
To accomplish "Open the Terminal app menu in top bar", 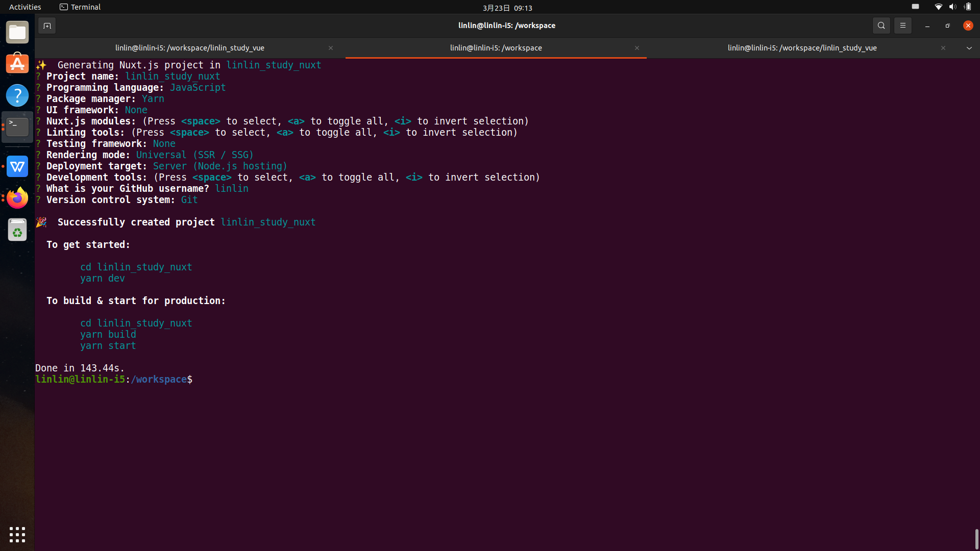I will coord(80,7).
